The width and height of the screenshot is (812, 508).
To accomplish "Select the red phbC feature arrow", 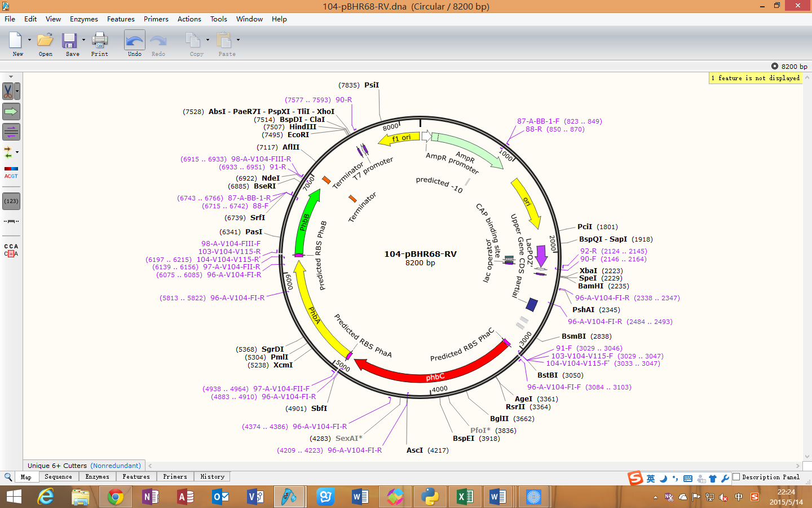I will (434, 376).
